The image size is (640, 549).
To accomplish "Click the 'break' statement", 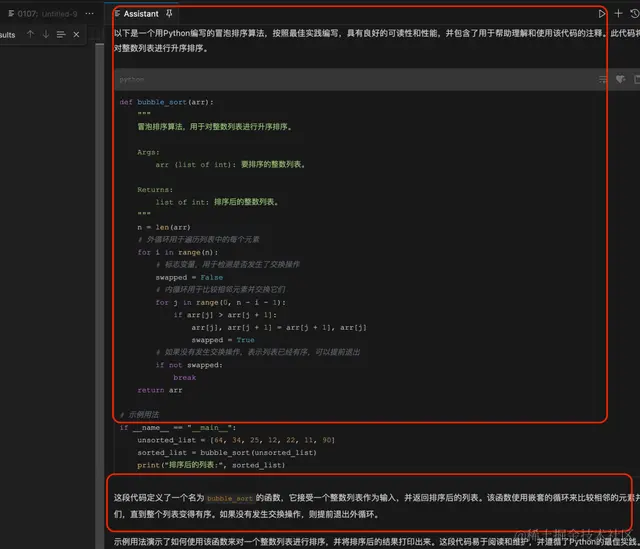I will point(184,378).
